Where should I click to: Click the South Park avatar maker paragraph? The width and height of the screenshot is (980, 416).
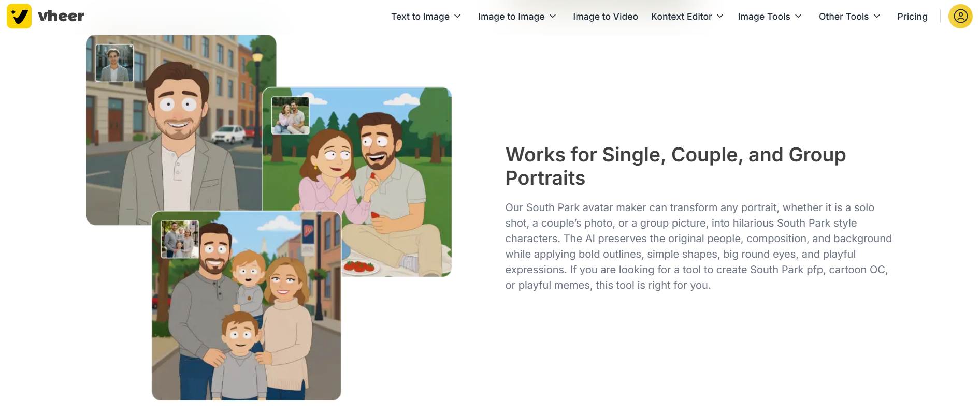point(698,246)
